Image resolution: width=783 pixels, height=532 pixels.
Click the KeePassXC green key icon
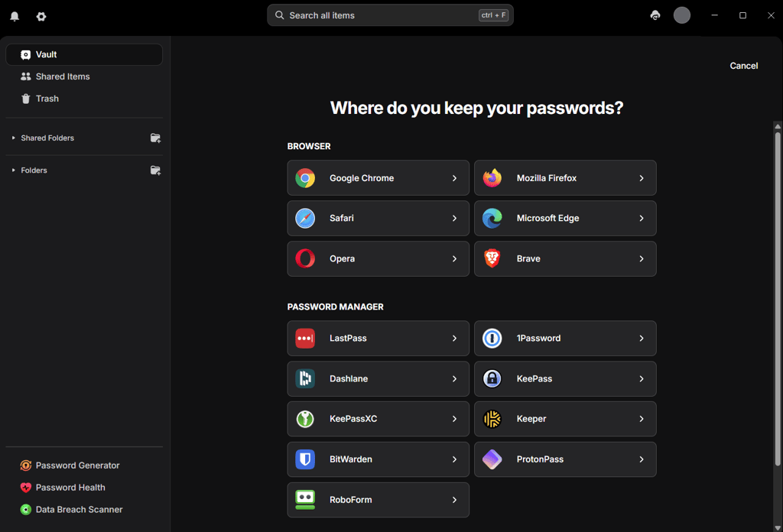coord(305,419)
